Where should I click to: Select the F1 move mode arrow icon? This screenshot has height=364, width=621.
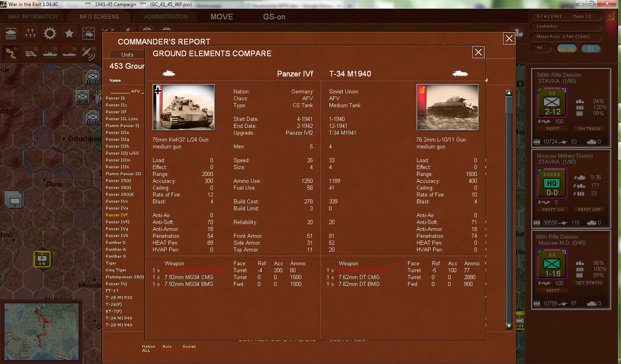tap(11, 53)
